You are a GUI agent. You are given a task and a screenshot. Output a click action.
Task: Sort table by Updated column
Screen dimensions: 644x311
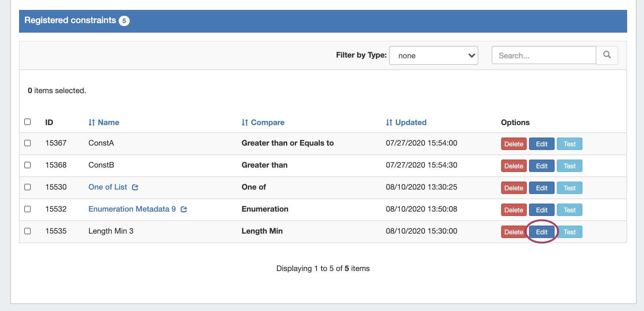click(x=406, y=122)
